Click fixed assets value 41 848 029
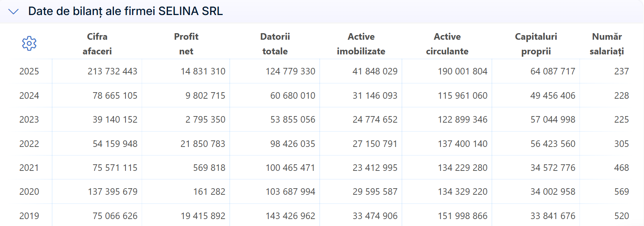 tap(375, 71)
